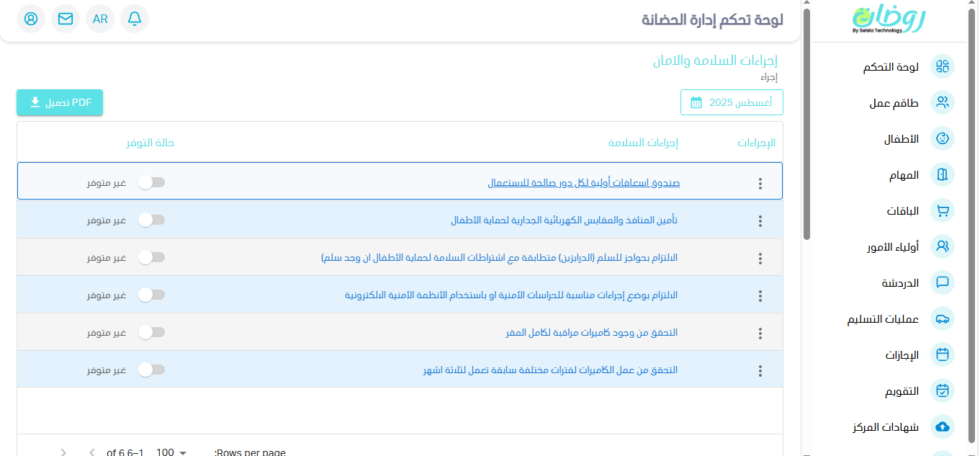This screenshot has width=980, height=456.
Task: Open the mail envelope icon
Action: point(65,19)
